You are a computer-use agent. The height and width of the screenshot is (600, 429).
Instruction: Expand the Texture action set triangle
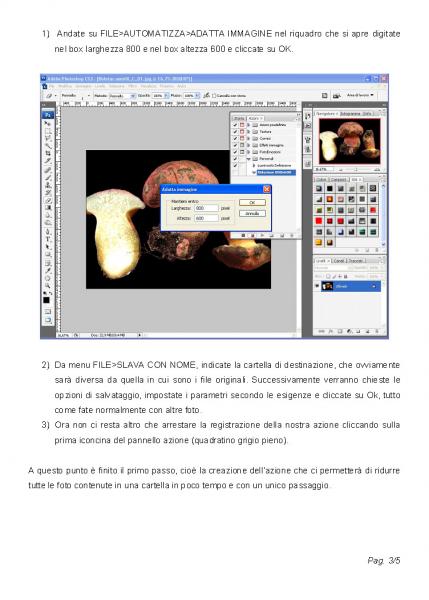pos(248,132)
